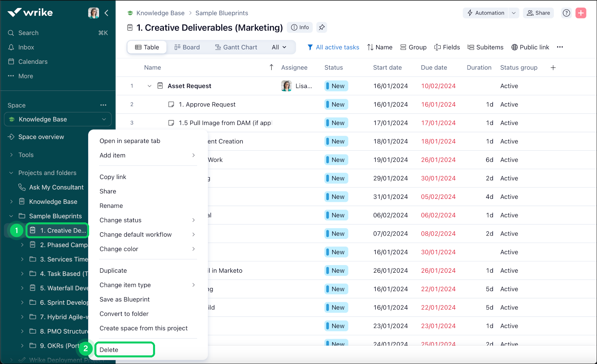Image resolution: width=597 pixels, height=364 pixels.
Task: Open the Automation dropdown arrow
Action: point(514,13)
